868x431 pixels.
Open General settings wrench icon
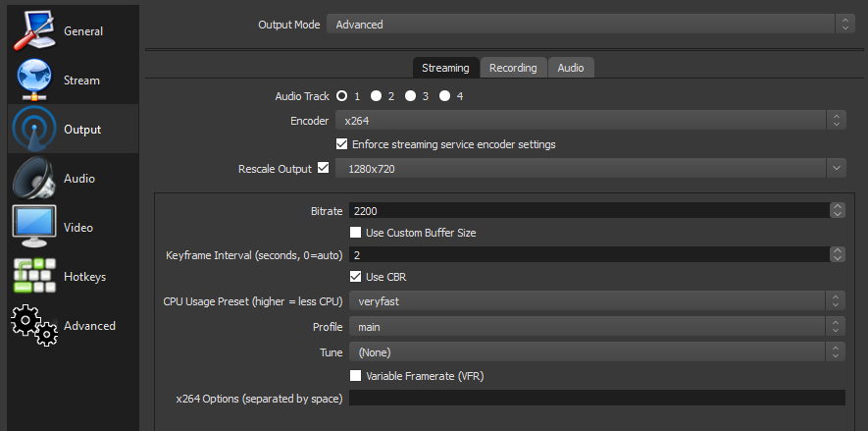pyautogui.click(x=33, y=31)
